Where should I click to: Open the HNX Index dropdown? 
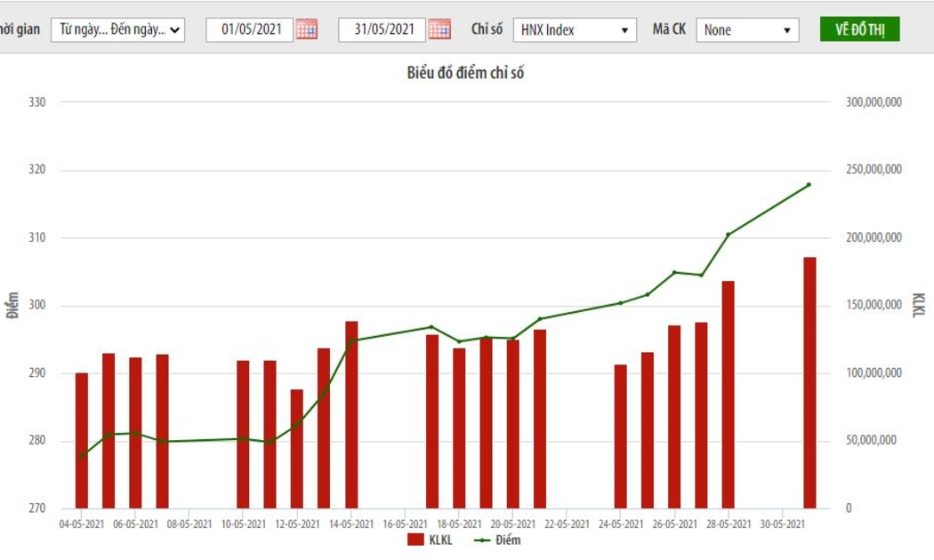coord(575,29)
